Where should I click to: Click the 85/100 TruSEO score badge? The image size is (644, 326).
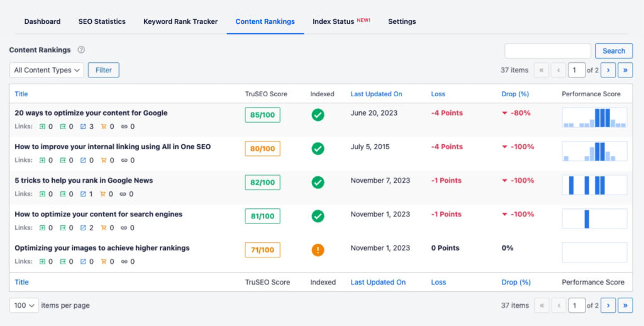point(262,115)
